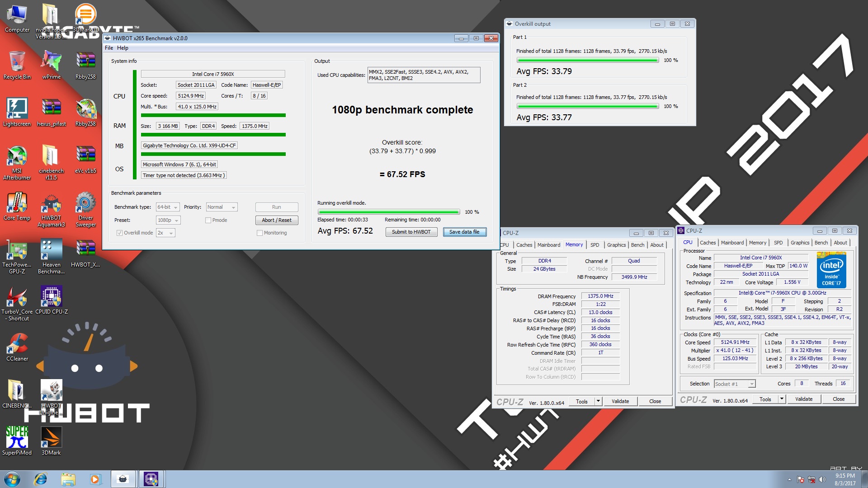Open Internet Explorer in taskbar
This screenshot has width=868, height=488.
[x=40, y=479]
